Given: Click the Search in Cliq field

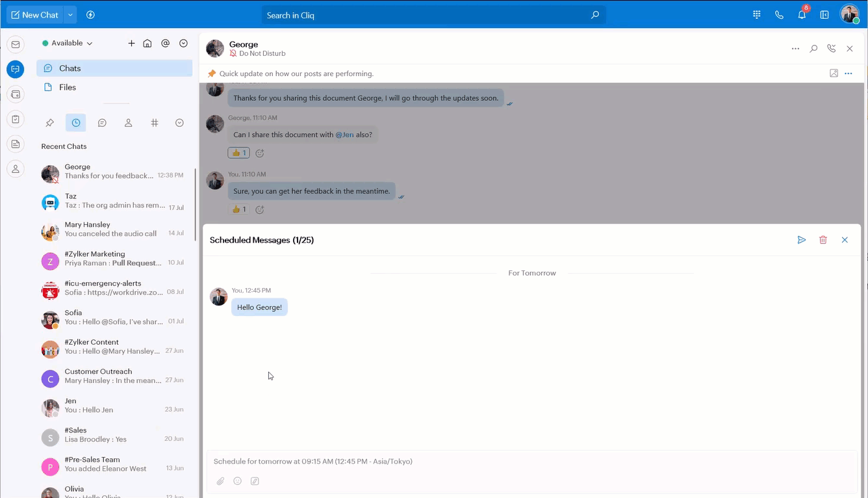Looking at the screenshot, I should click(x=433, y=15).
